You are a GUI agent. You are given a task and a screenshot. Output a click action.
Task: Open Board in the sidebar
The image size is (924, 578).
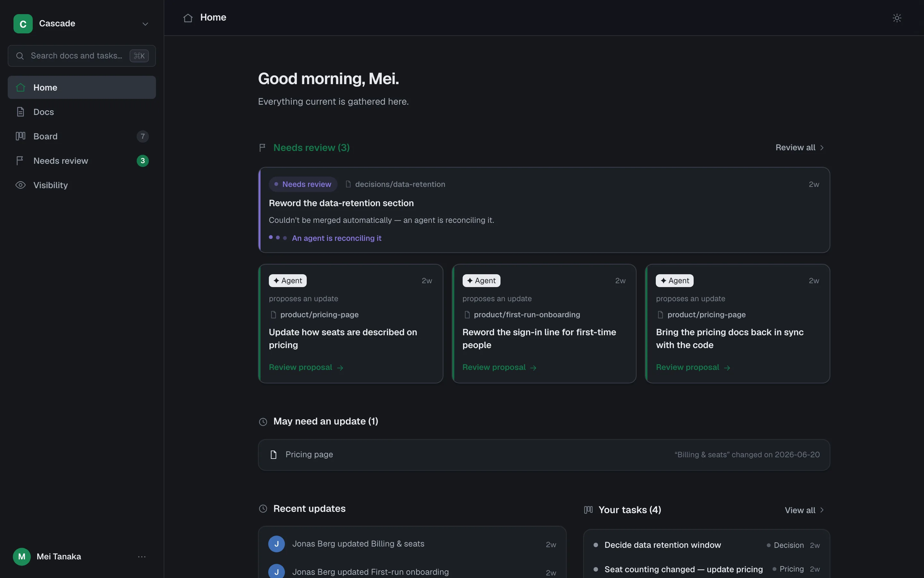click(x=82, y=136)
